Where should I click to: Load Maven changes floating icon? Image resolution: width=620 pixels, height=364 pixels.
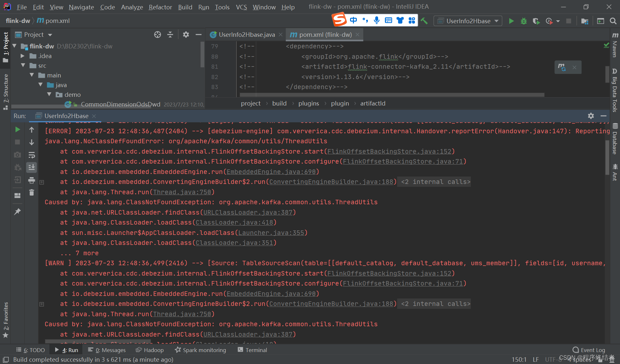[x=562, y=67]
